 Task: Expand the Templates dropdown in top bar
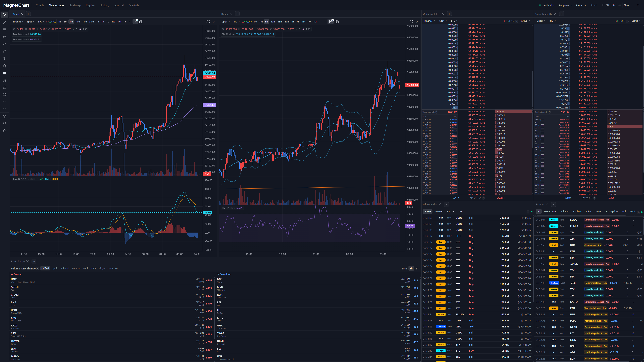[x=565, y=5]
